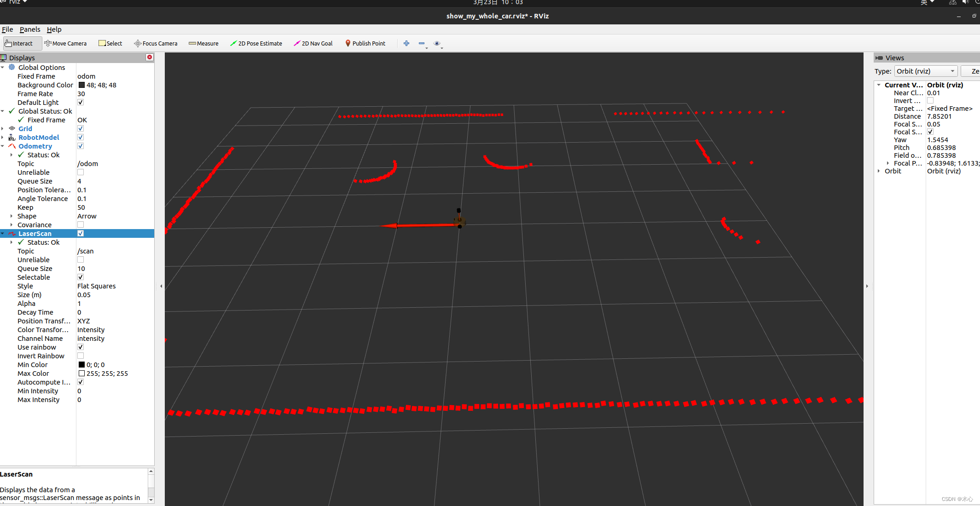Choose the Measure tool
Screen dimensions: 980x506
point(203,43)
